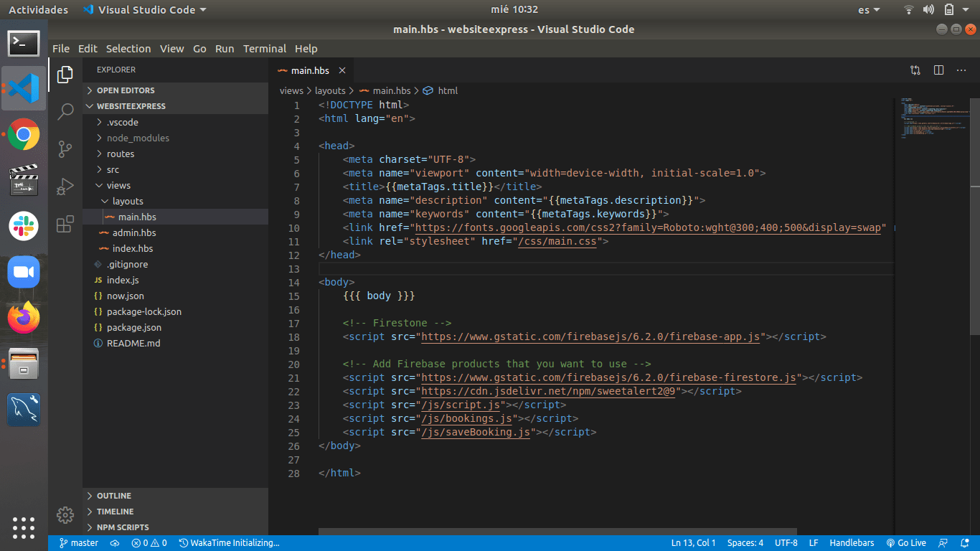Image resolution: width=980 pixels, height=551 pixels.
Task: Open the Run and Debug view
Action: pyautogui.click(x=65, y=187)
